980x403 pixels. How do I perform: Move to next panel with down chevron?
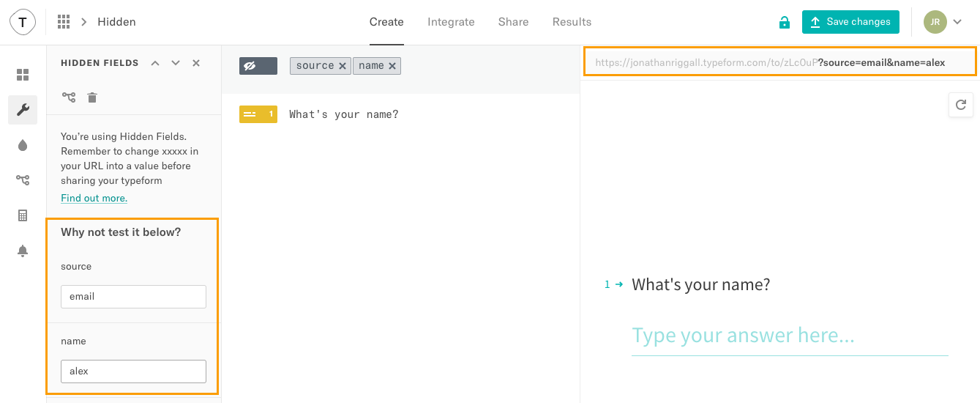point(176,63)
